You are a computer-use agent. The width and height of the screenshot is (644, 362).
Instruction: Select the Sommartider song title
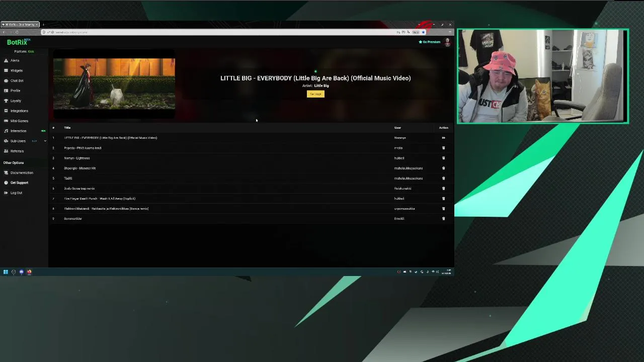[x=73, y=219]
